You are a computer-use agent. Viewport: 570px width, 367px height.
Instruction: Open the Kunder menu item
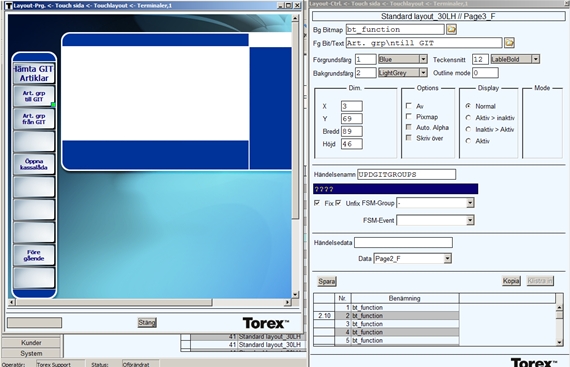click(31, 343)
